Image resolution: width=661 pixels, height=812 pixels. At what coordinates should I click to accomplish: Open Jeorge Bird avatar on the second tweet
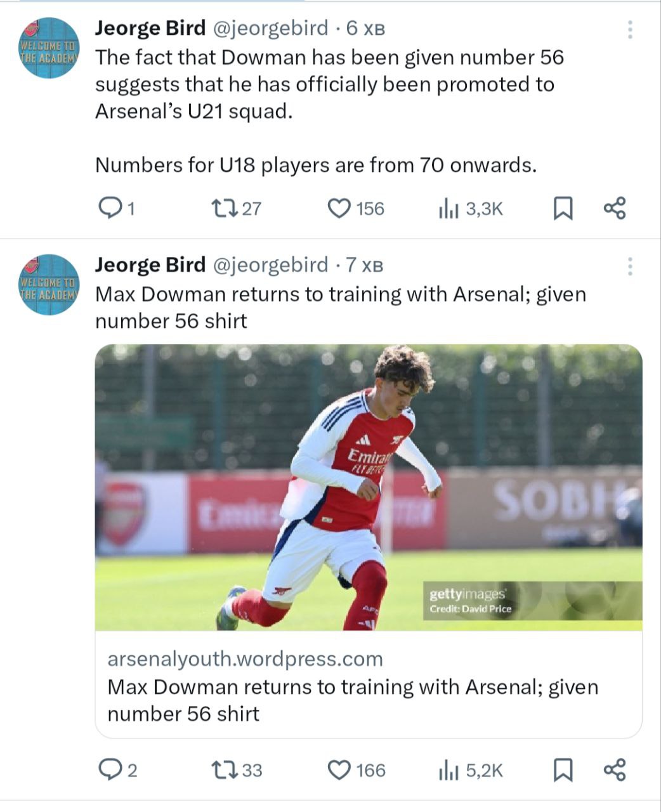pos(49,284)
